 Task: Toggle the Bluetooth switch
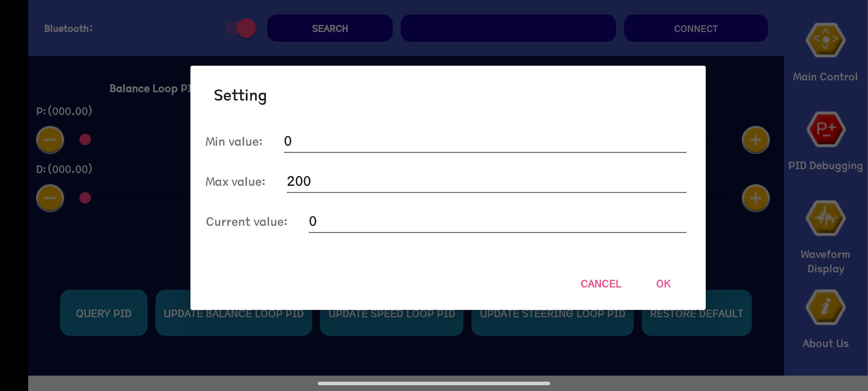tap(241, 28)
